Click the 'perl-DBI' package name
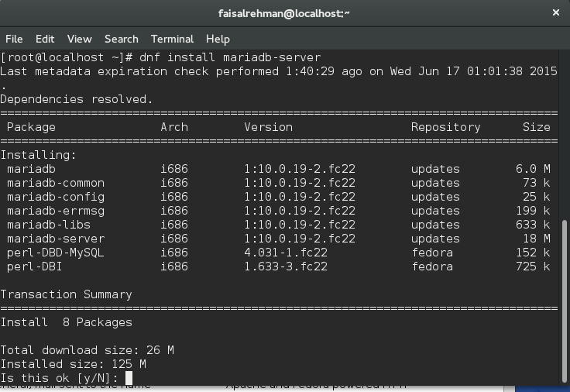This screenshot has width=570, height=392. click(x=35, y=266)
